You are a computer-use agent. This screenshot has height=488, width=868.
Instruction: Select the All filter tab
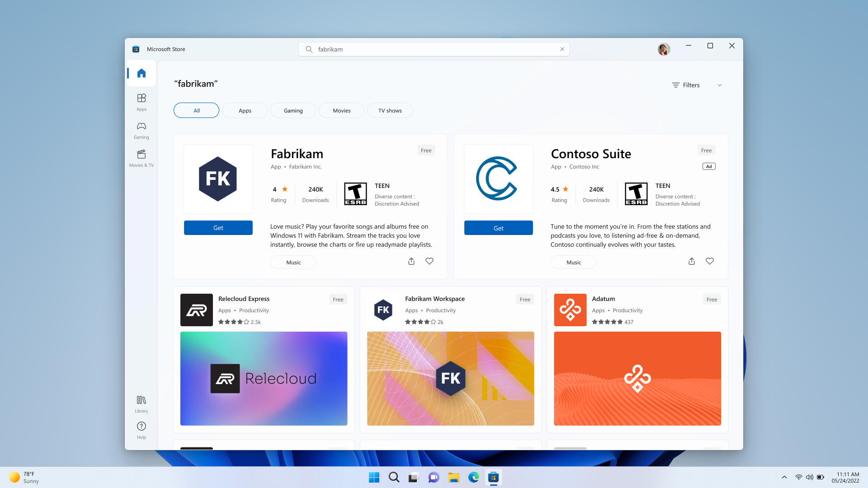click(196, 110)
